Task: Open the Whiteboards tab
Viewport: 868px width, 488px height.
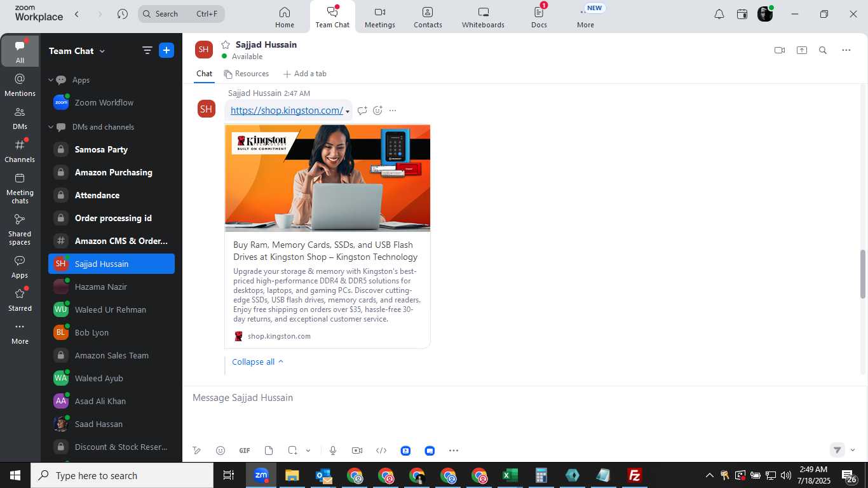Action: (483, 17)
